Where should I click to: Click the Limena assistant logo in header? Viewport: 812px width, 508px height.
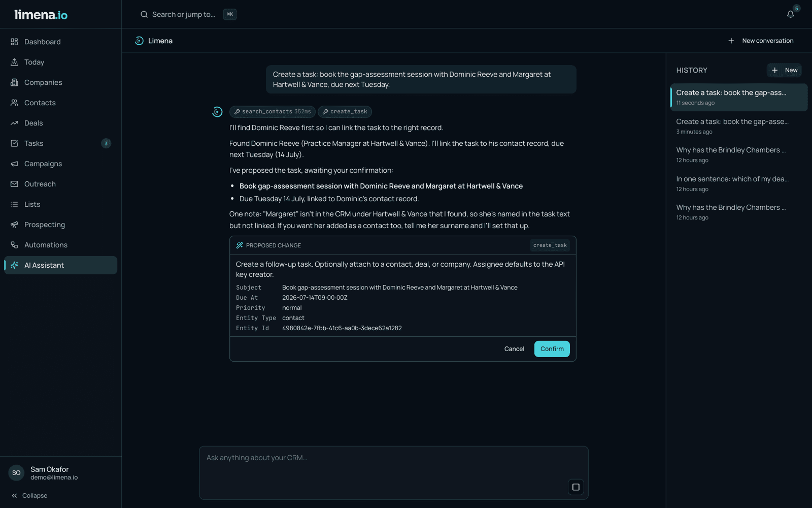coord(139,41)
